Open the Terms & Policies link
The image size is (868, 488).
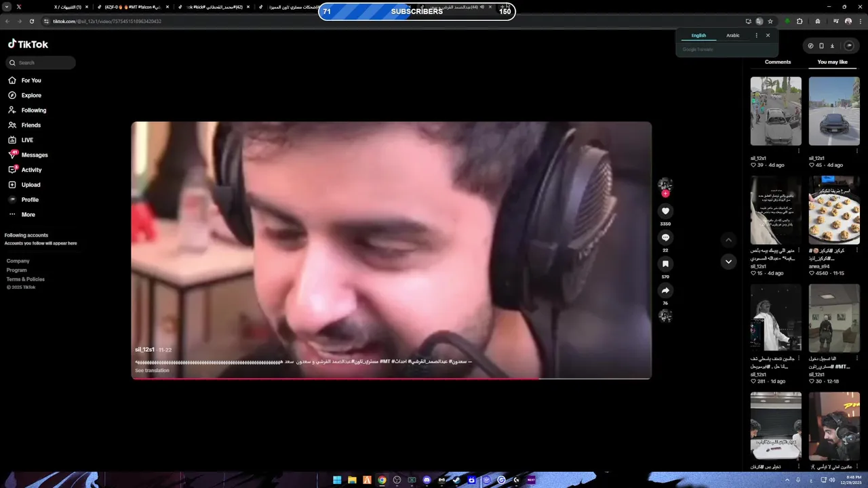point(26,279)
